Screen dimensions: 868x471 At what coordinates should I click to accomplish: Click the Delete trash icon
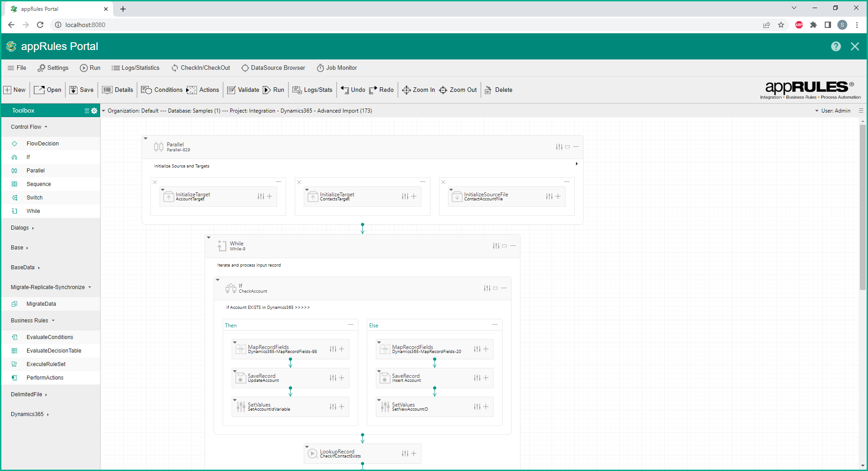coord(488,90)
